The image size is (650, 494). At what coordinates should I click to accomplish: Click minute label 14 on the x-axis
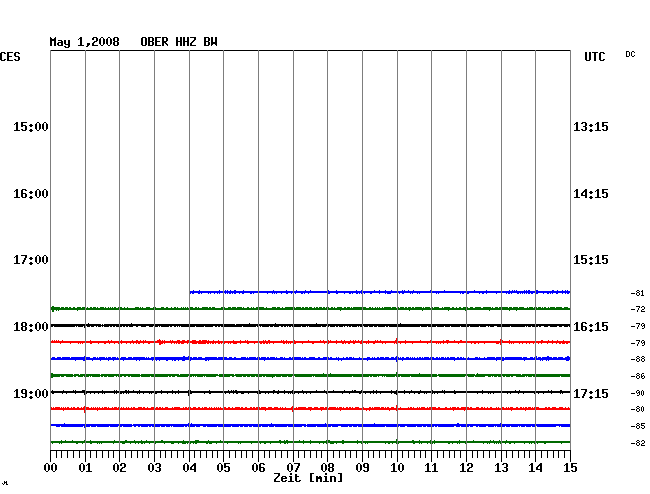[535, 468]
